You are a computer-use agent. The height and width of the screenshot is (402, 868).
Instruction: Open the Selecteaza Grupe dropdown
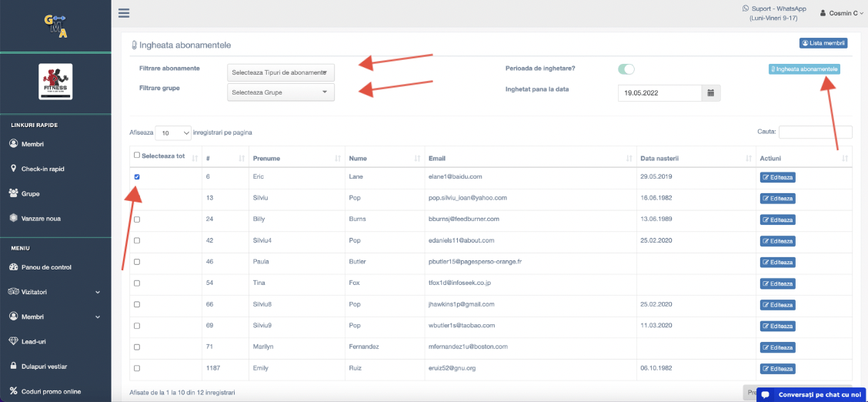[x=281, y=92]
